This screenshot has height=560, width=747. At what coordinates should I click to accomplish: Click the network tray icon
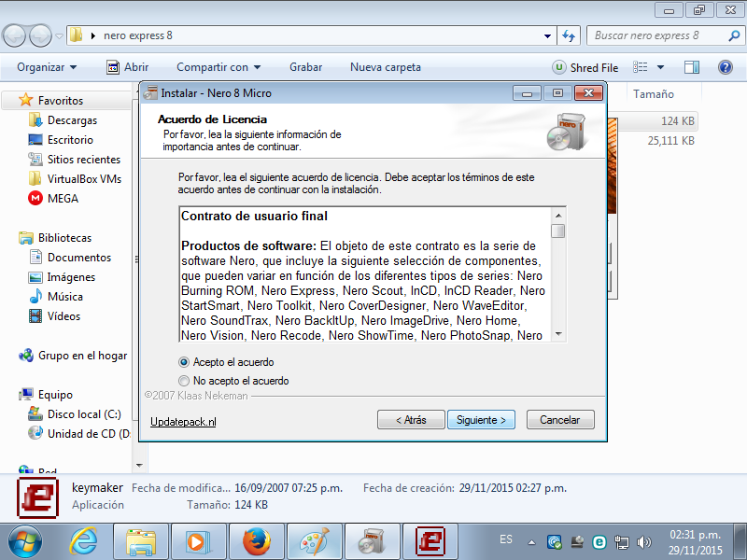622,542
